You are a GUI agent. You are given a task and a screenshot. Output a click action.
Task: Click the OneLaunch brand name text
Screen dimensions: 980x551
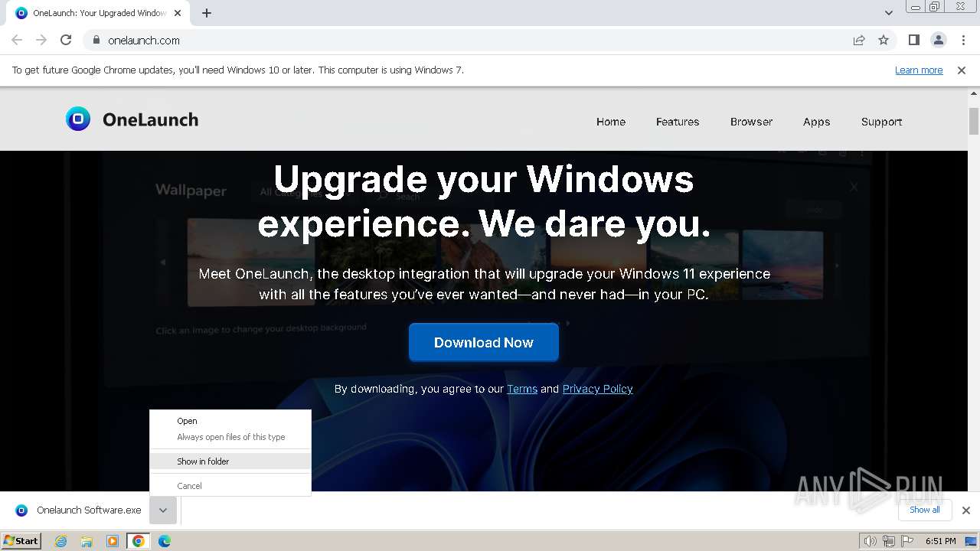click(x=150, y=119)
